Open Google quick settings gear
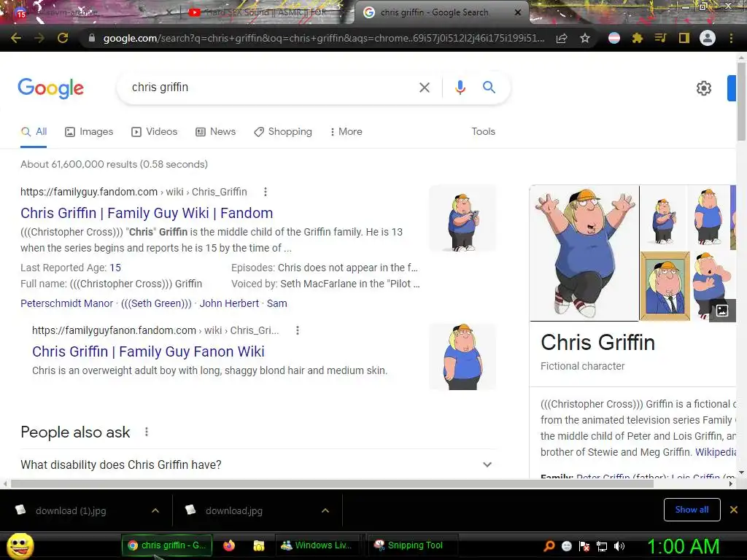The image size is (747, 560). click(704, 88)
